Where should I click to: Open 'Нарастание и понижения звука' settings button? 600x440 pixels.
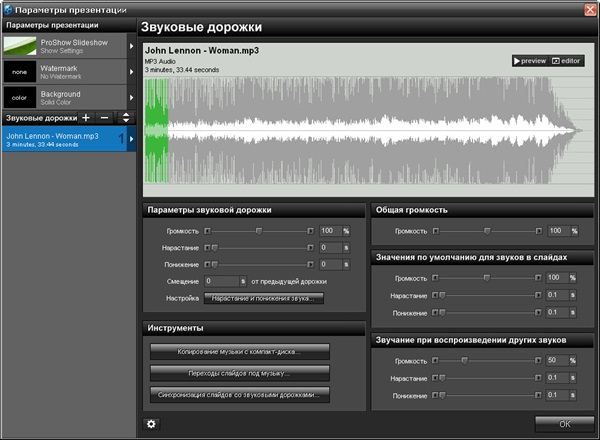pyautogui.click(x=264, y=298)
